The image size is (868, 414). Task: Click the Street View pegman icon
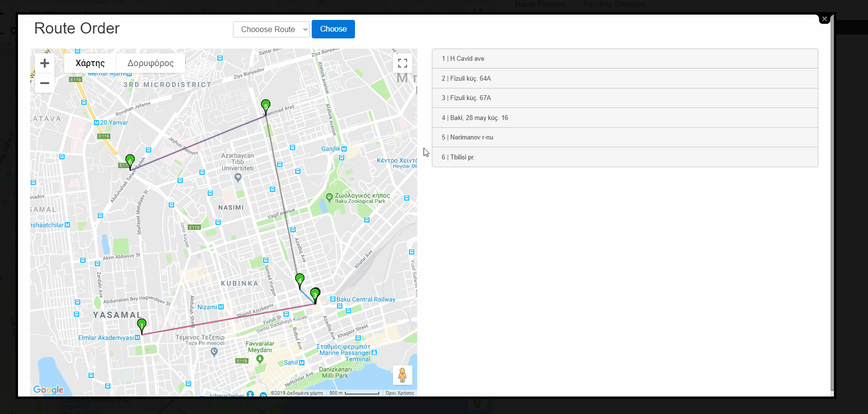402,375
